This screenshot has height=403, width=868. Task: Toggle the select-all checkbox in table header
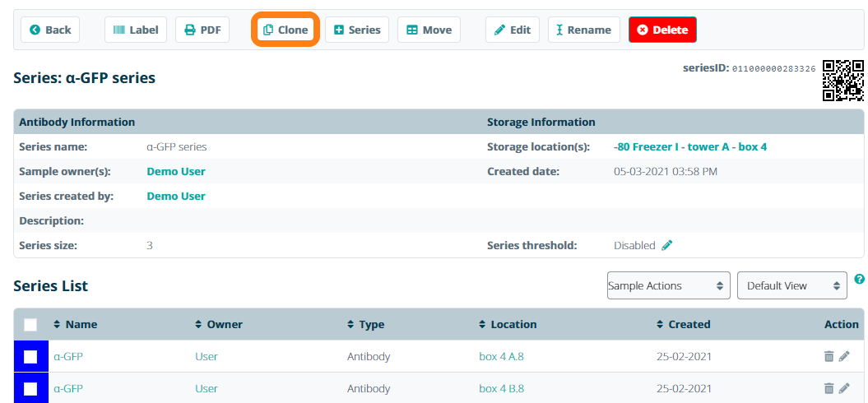30,325
